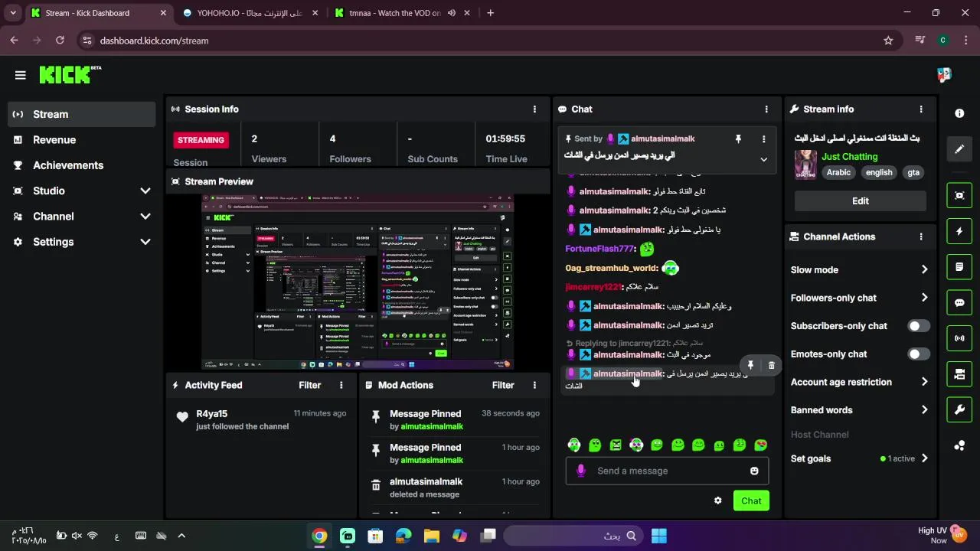Open File Explorer from taskbar
Viewport: 980px width, 551px height.
click(432, 536)
